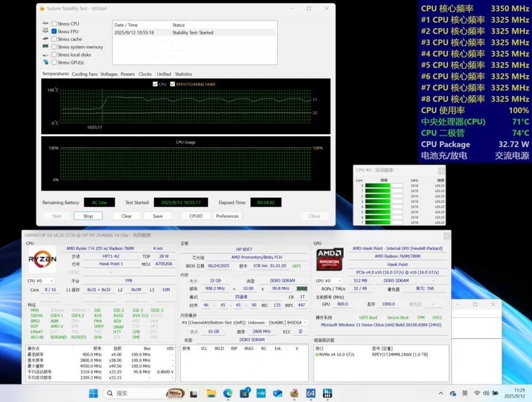532x402 pixels.
Task: Open the Microsoft Store taskbar icon
Action: (244, 393)
